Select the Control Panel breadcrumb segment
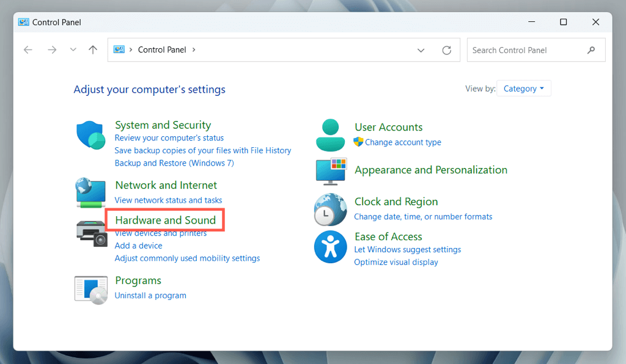 pos(162,50)
